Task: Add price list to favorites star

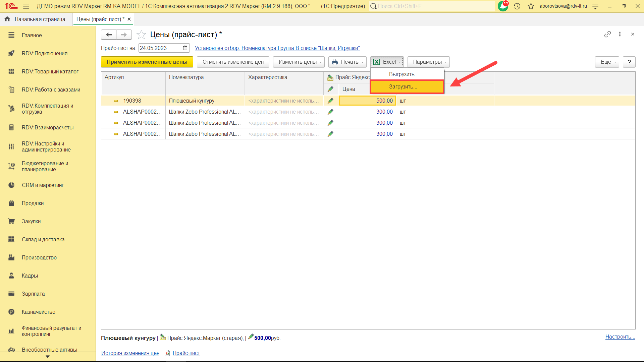Action: tap(142, 35)
